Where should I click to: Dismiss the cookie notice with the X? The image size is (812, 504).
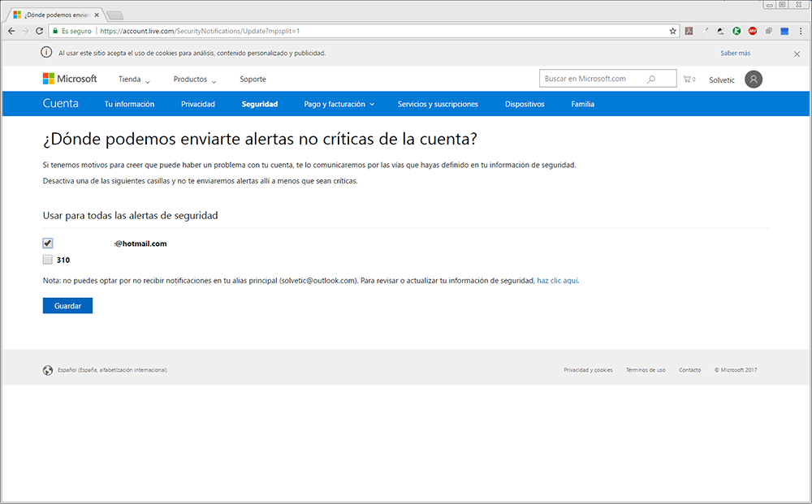click(797, 54)
